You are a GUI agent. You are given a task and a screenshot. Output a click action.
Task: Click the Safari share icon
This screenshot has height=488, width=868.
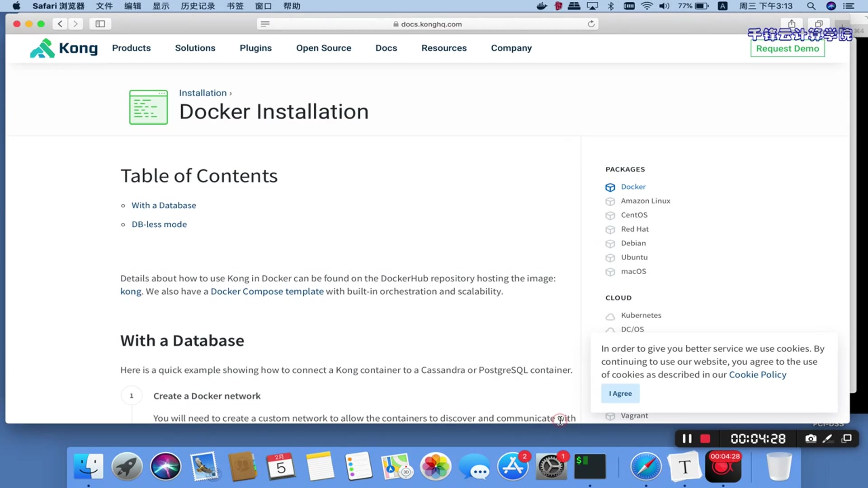point(791,24)
